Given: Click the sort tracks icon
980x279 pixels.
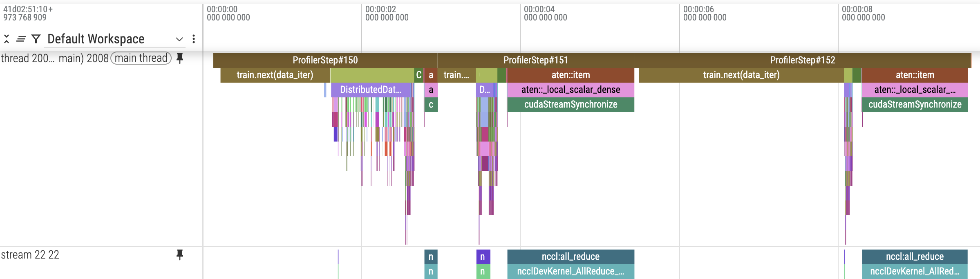Looking at the screenshot, I should (x=21, y=39).
